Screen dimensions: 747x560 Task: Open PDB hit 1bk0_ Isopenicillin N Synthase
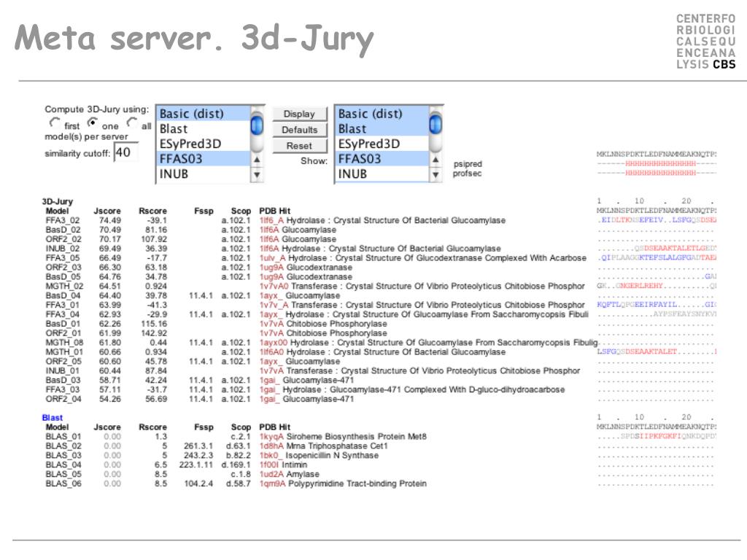click(271, 456)
